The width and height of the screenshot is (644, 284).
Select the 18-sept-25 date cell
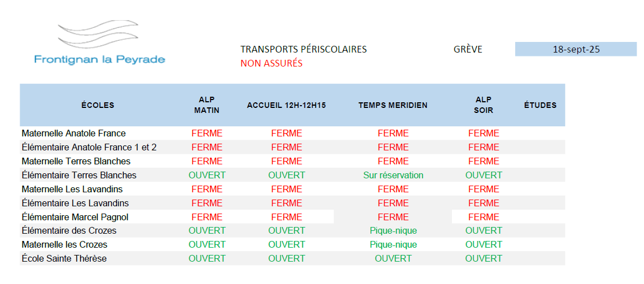coord(576,49)
